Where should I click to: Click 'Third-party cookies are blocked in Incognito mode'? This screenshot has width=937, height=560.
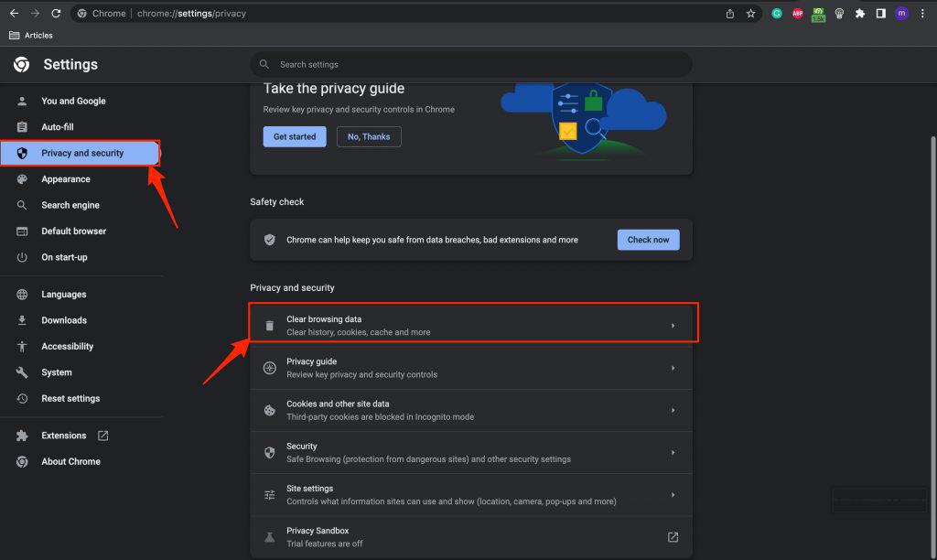pos(380,417)
